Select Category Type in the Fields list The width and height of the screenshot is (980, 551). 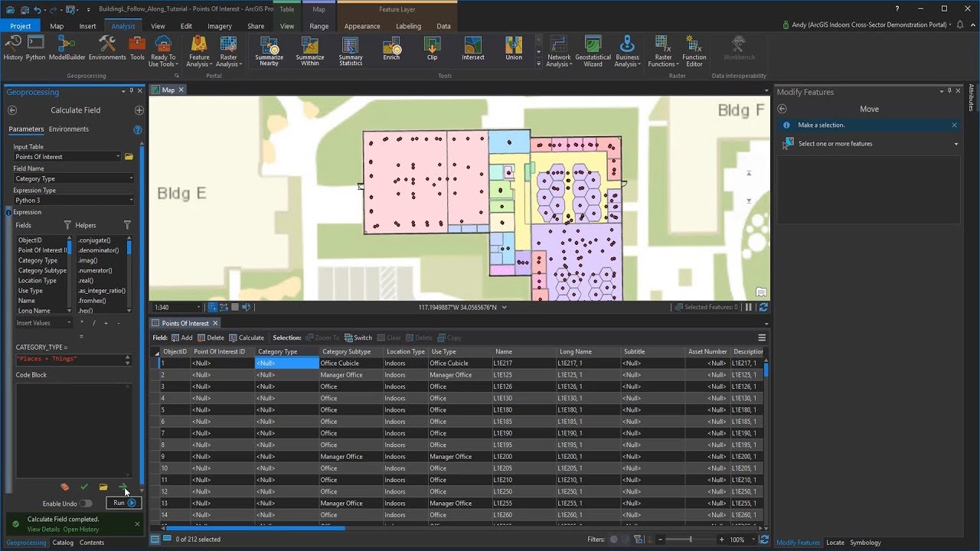(x=38, y=260)
